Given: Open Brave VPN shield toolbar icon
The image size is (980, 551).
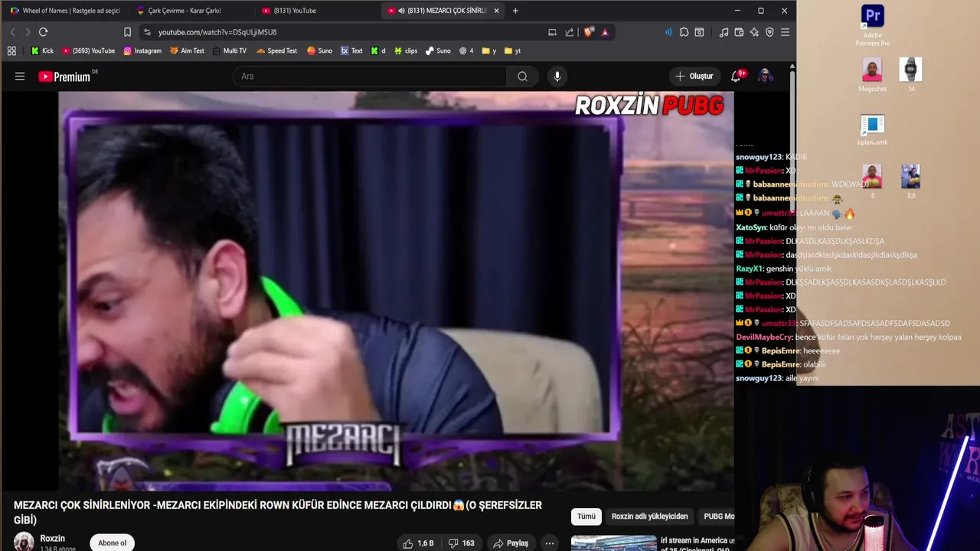Looking at the screenshot, I should tap(769, 32).
